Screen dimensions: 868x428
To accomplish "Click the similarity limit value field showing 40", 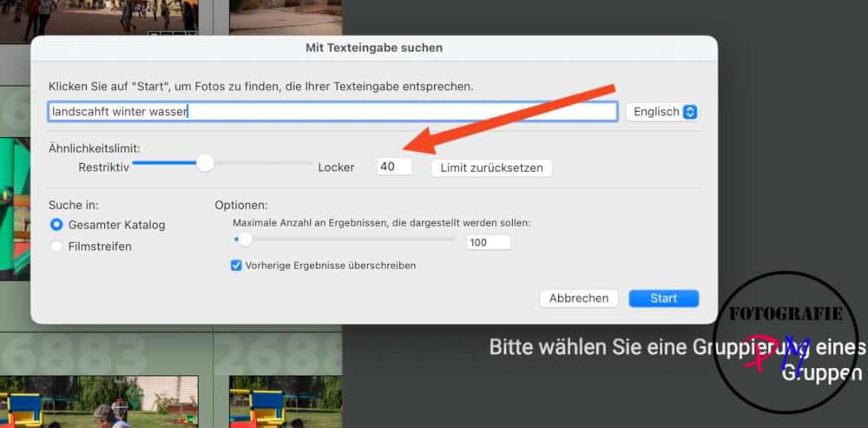I will coord(394,167).
